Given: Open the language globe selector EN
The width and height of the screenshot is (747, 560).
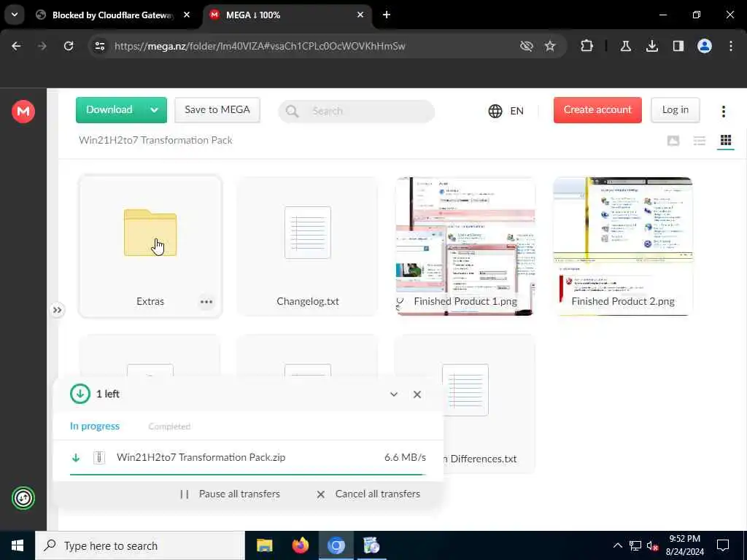Looking at the screenshot, I should click(506, 111).
